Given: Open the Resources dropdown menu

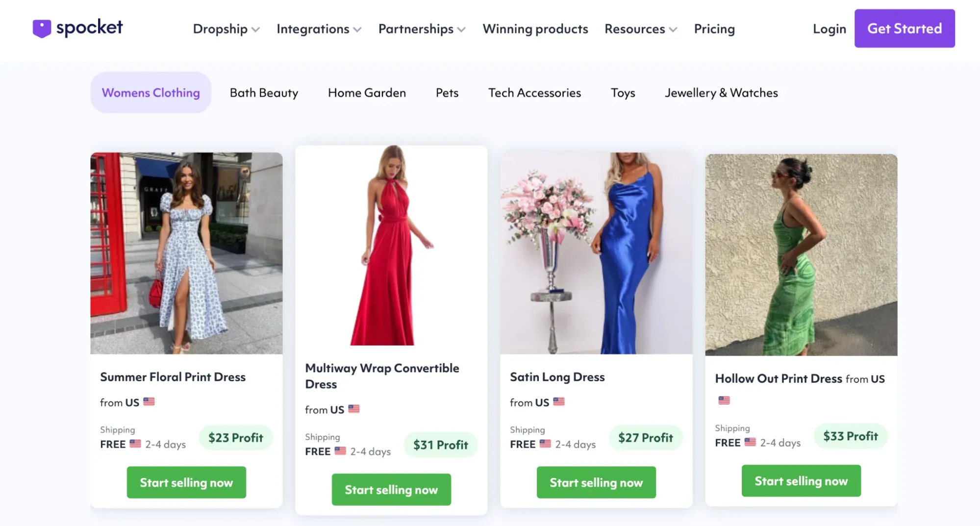Looking at the screenshot, I should point(640,29).
